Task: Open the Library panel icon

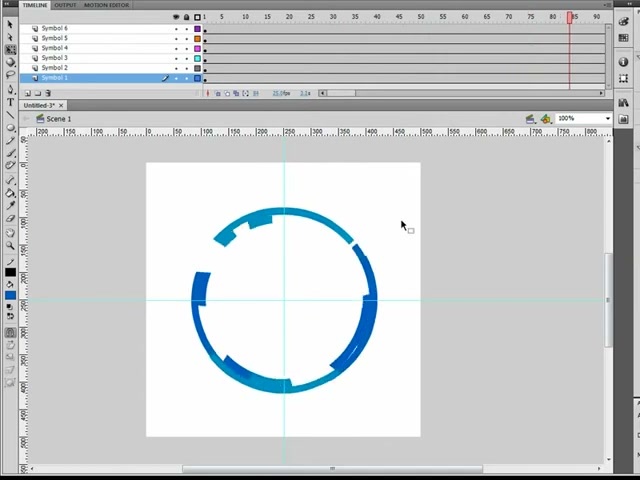Action: point(623,103)
